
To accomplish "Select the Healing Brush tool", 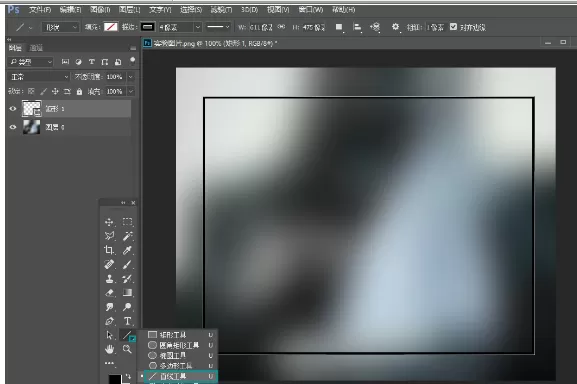I will [x=109, y=264].
